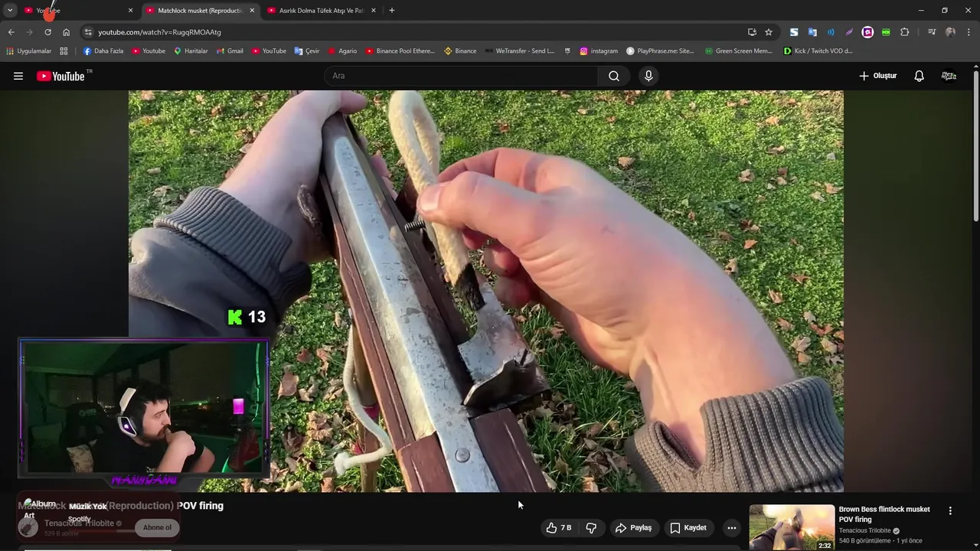Open a new browser tab
The width and height of the screenshot is (980, 551).
[392, 10]
